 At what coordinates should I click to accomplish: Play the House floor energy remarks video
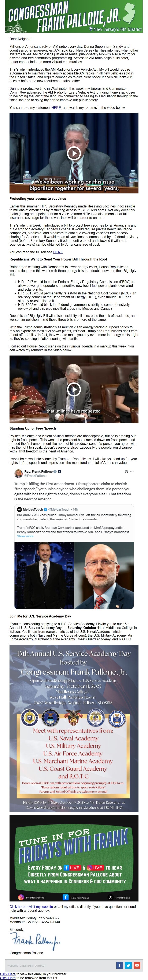(x=74, y=389)
